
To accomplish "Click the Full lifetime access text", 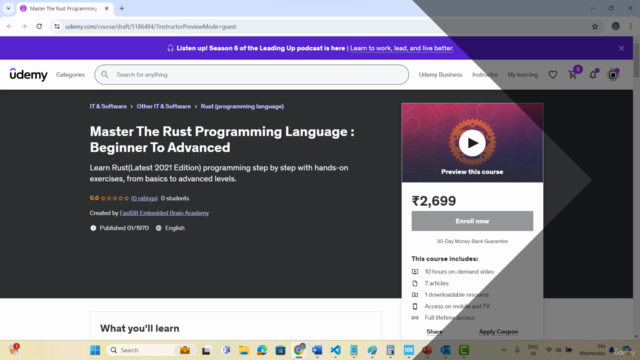I will [449, 318].
